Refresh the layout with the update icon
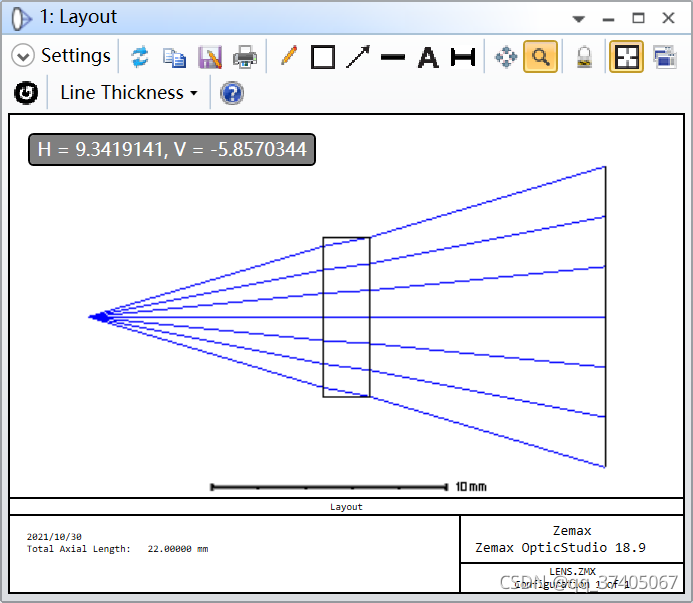 tap(140, 57)
